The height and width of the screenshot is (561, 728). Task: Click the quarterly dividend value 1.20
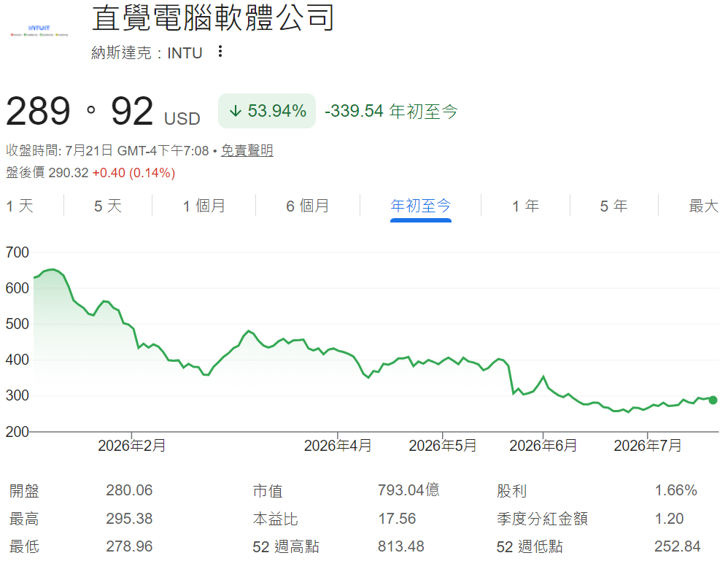click(x=669, y=519)
